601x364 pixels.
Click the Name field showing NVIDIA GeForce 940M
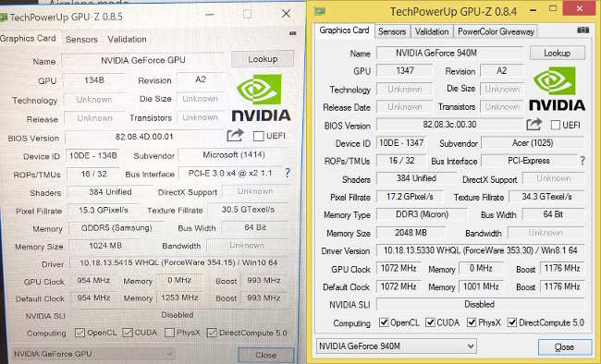(450, 53)
